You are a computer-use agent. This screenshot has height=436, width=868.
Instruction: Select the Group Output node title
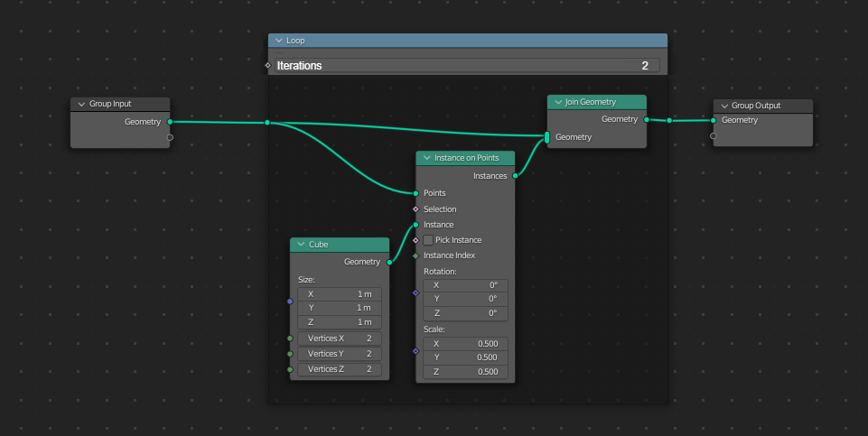[x=756, y=106]
